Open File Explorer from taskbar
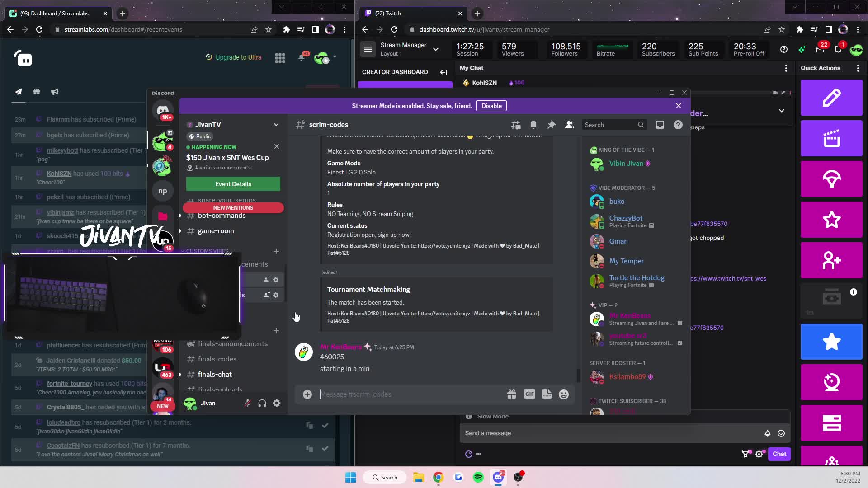Screen dimensions: 868x488 click(x=418, y=477)
